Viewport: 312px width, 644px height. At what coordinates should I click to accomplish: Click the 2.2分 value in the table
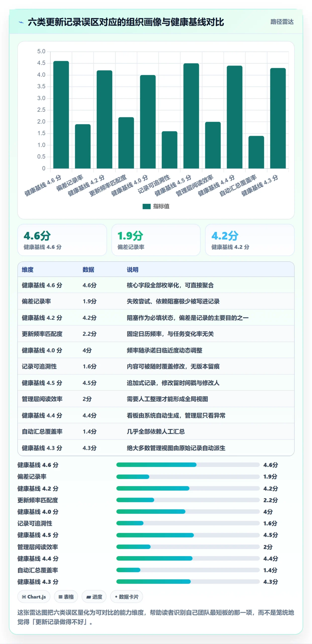click(90, 334)
